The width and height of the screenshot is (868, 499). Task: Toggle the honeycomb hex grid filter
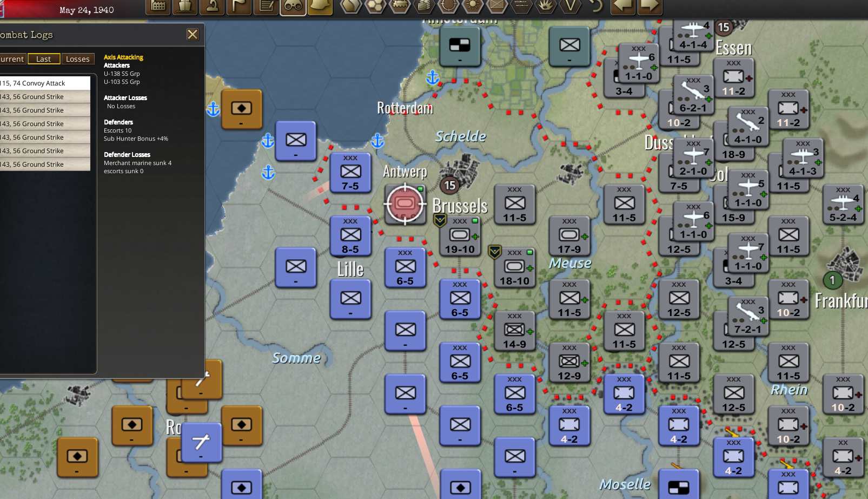pyautogui.click(x=375, y=6)
